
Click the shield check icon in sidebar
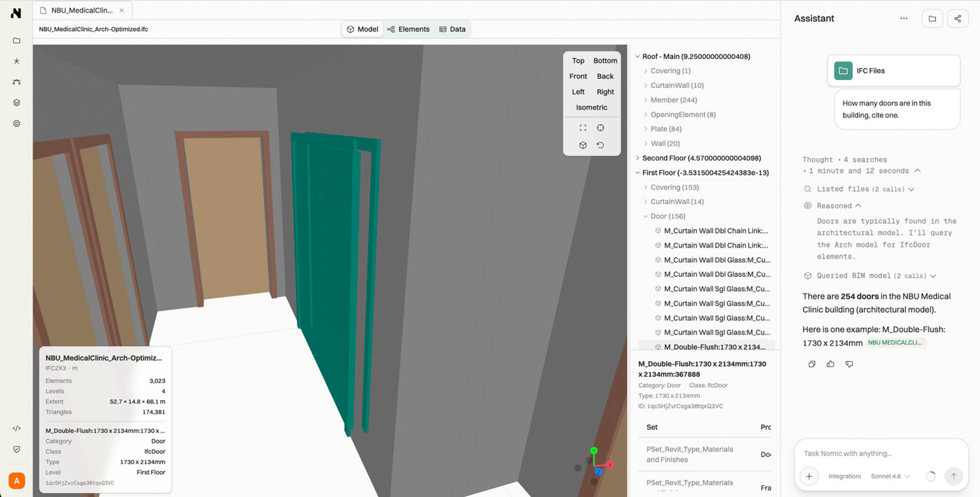click(x=16, y=449)
